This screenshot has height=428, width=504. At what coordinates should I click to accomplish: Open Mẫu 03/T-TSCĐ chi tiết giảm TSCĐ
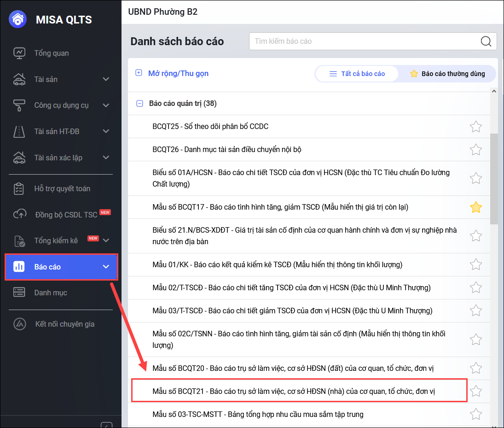292,311
